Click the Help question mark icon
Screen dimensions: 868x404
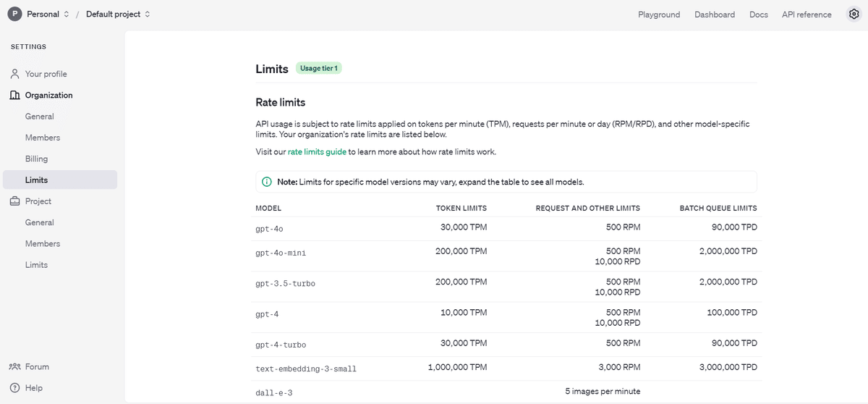[x=14, y=388]
